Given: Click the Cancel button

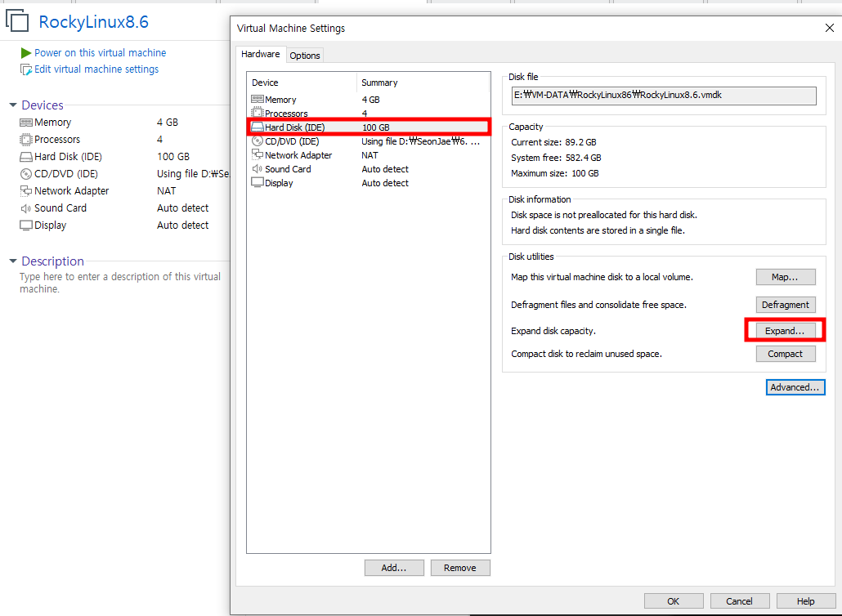Looking at the screenshot, I should click(740, 601).
